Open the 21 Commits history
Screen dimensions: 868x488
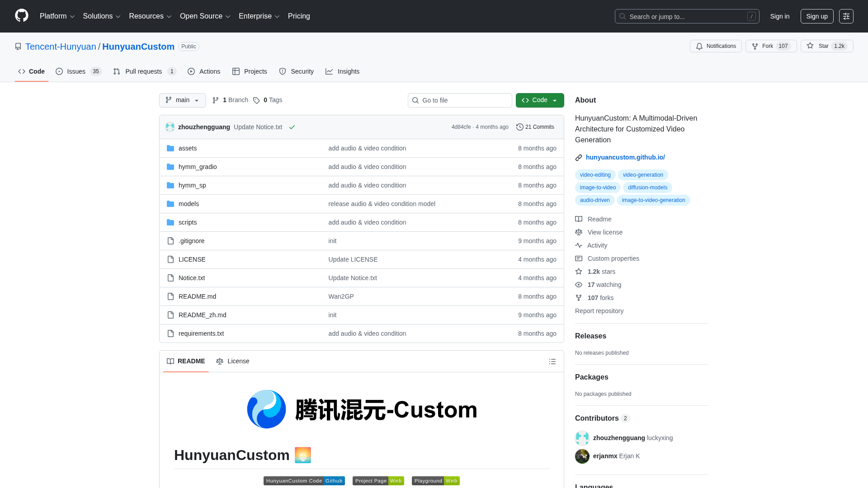[535, 127]
